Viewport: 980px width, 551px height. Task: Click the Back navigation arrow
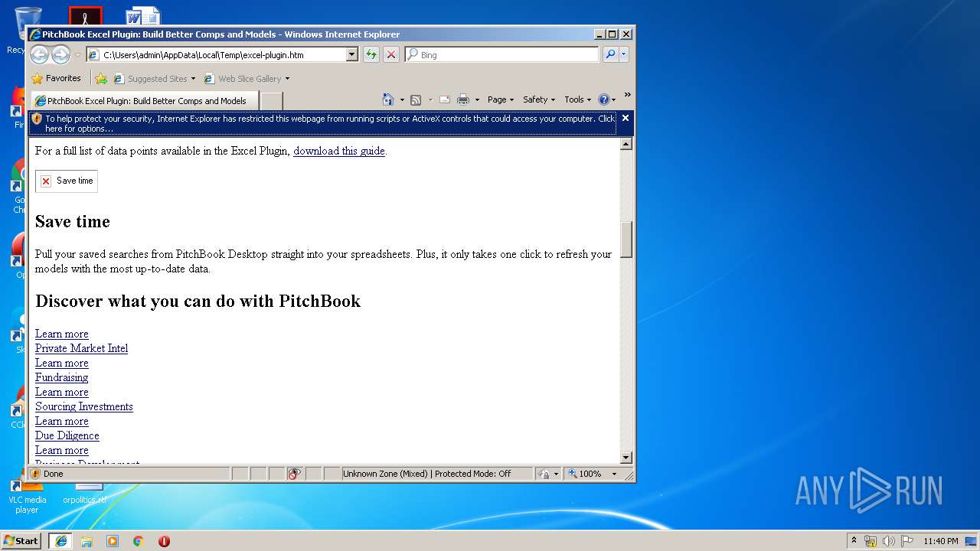[40, 54]
